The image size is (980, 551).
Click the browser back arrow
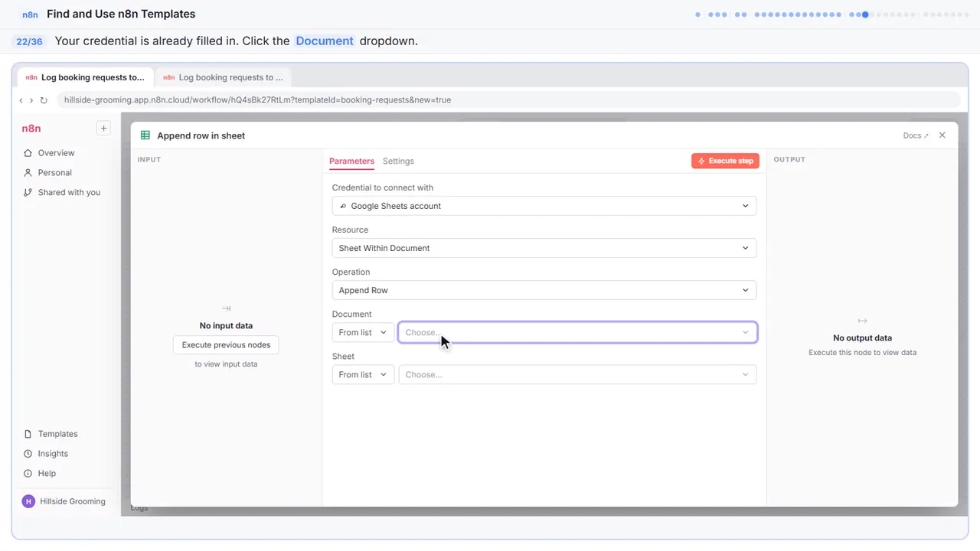pos(21,100)
